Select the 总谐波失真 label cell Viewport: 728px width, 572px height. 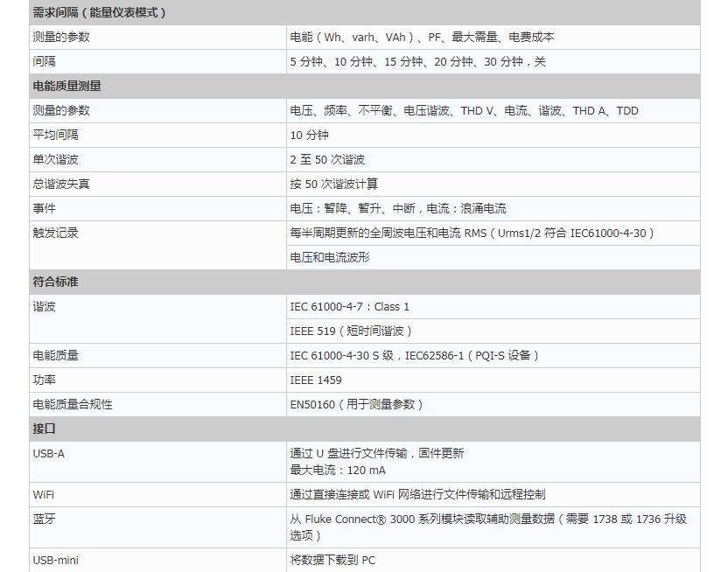click(x=61, y=185)
